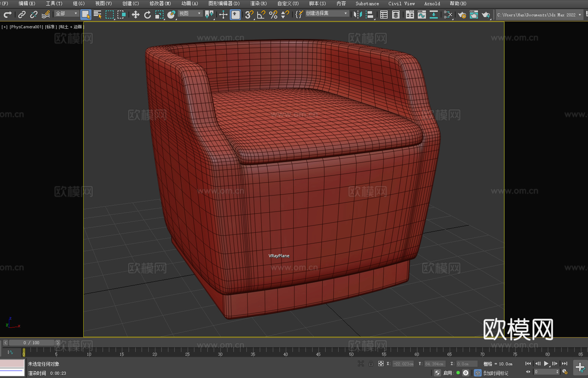
Task: Click the Bind to Space Warp icon
Action: coord(46,14)
